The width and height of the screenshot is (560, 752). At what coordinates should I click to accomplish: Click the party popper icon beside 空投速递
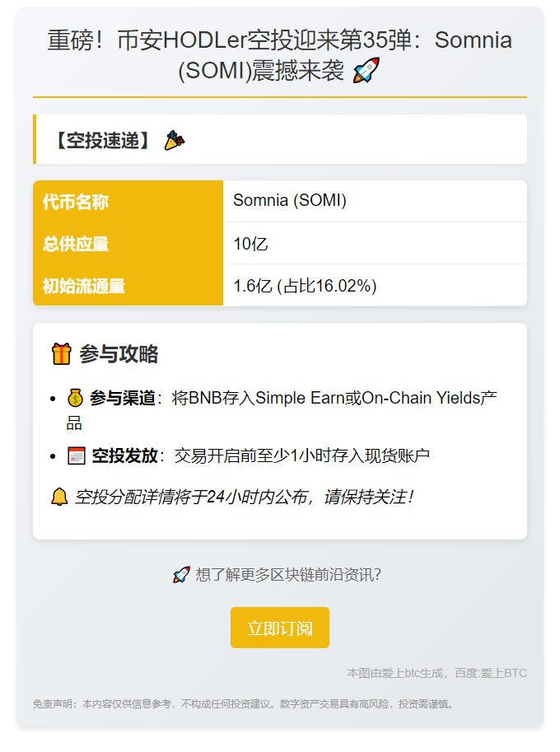point(174,140)
